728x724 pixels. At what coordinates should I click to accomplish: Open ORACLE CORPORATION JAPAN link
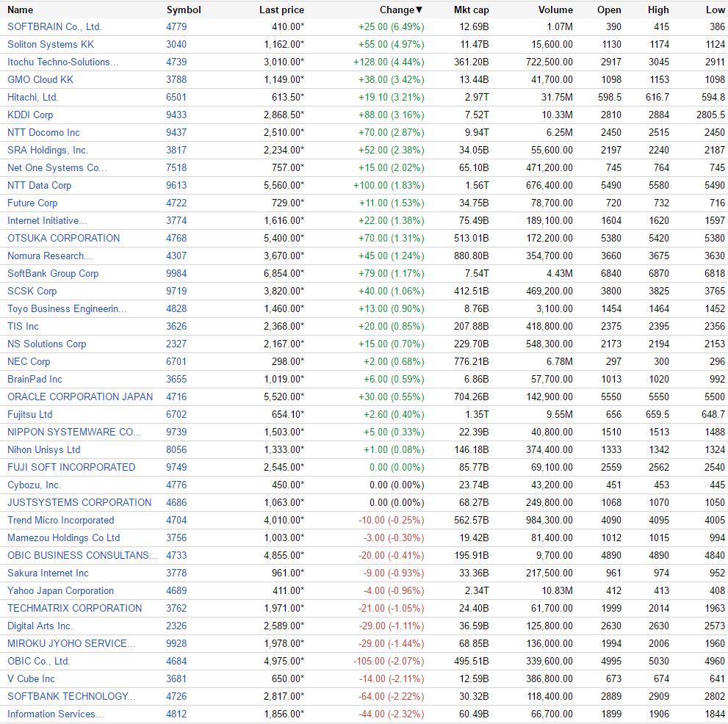point(80,397)
